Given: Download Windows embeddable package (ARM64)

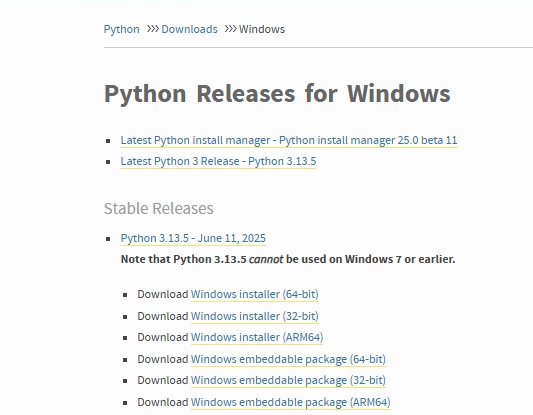Looking at the screenshot, I should pos(291,402).
